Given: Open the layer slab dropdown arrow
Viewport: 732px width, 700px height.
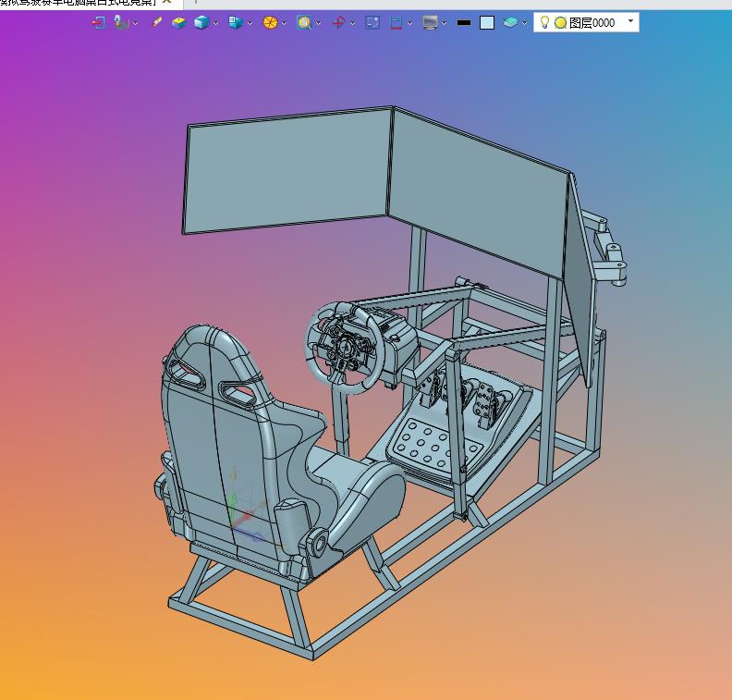Looking at the screenshot, I should [524, 23].
